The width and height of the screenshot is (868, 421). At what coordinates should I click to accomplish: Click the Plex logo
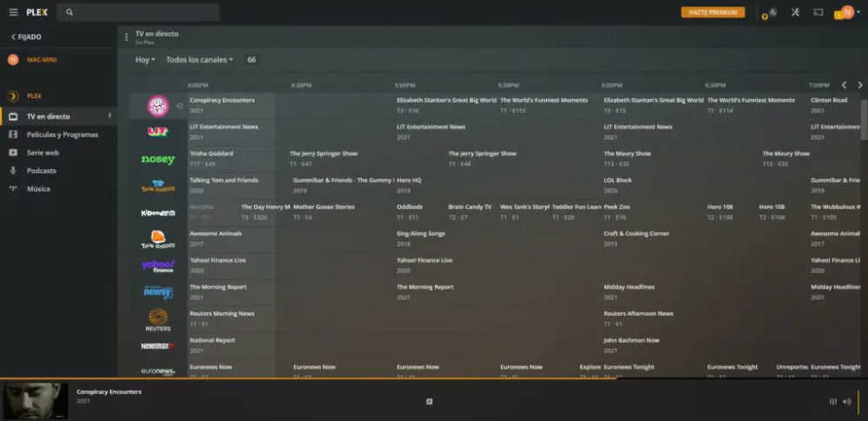pos(37,12)
